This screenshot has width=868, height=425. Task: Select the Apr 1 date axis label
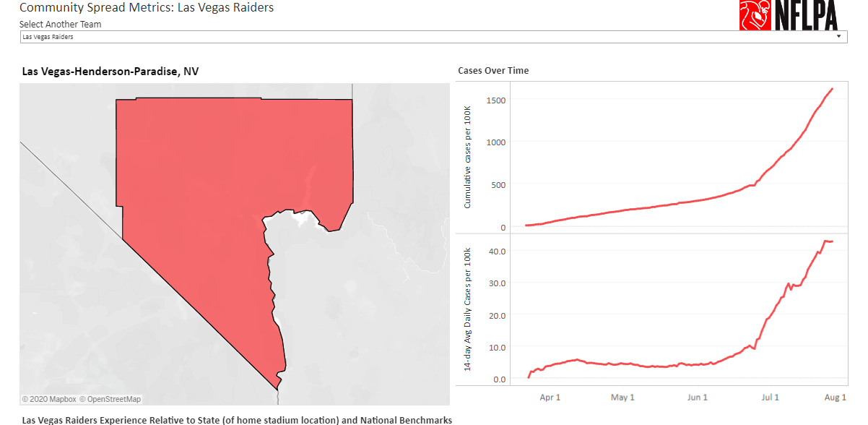tap(550, 398)
